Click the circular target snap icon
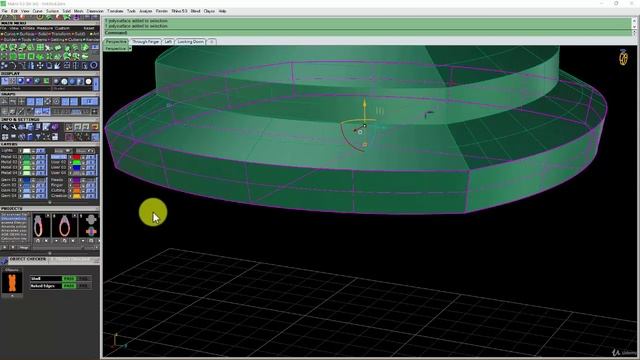 point(56,102)
